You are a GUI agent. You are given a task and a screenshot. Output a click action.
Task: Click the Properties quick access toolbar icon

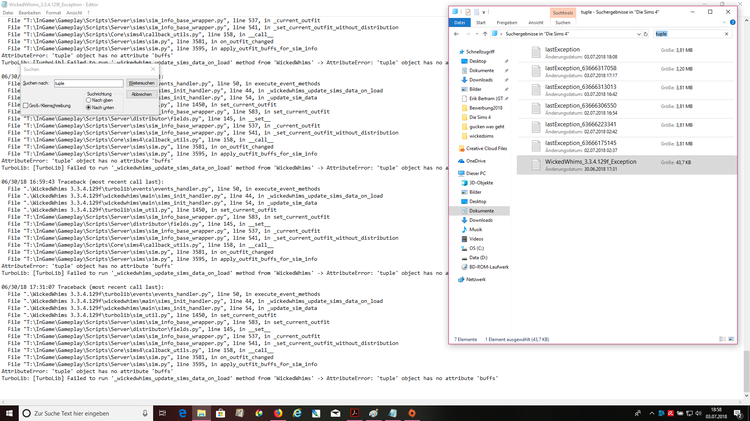pyautogui.click(x=468, y=12)
